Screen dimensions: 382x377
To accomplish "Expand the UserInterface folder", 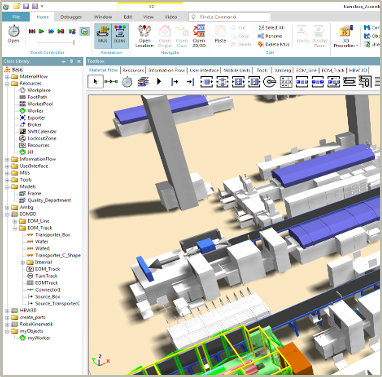I will pyautogui.click(x=7, y=166).
